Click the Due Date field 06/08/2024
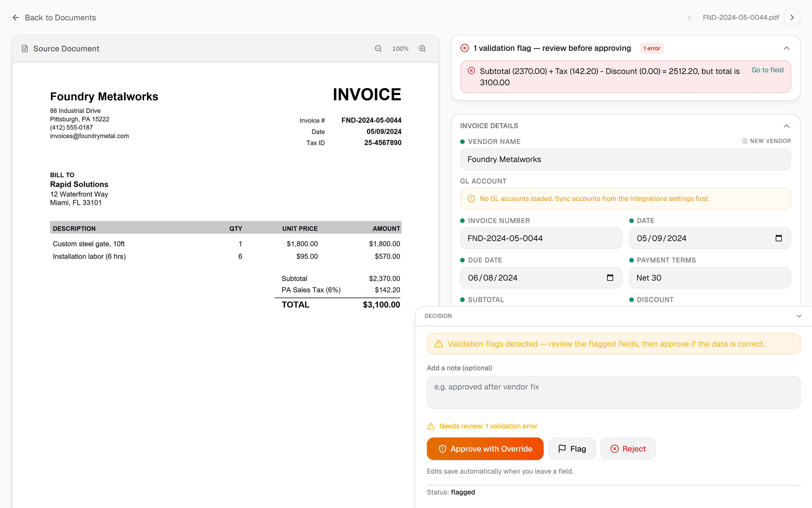The width and height of the screenshot is (812, 508). [x=541, y=278]
